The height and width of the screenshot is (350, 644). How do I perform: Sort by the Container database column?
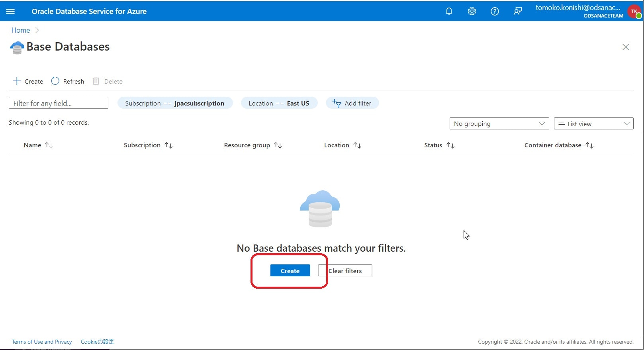point(559,145)
